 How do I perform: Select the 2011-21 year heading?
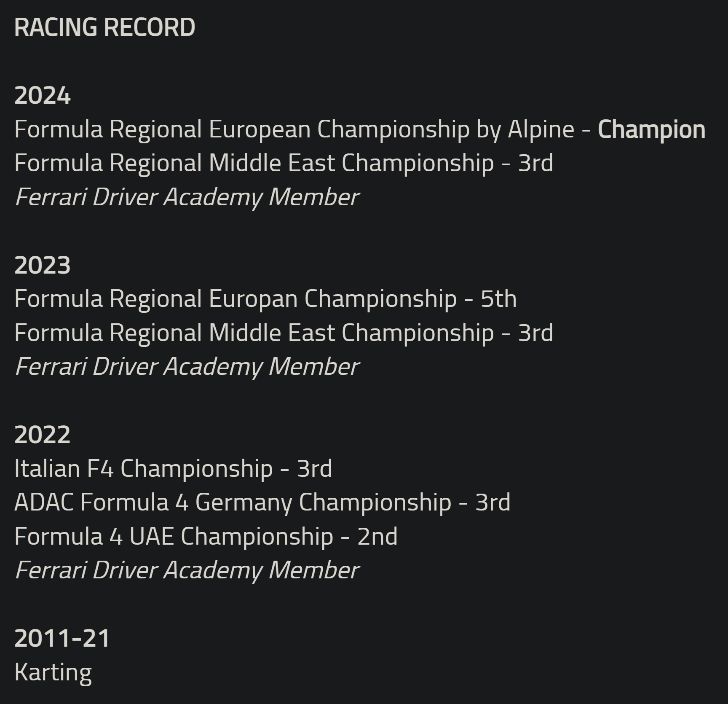pos(62,638)
